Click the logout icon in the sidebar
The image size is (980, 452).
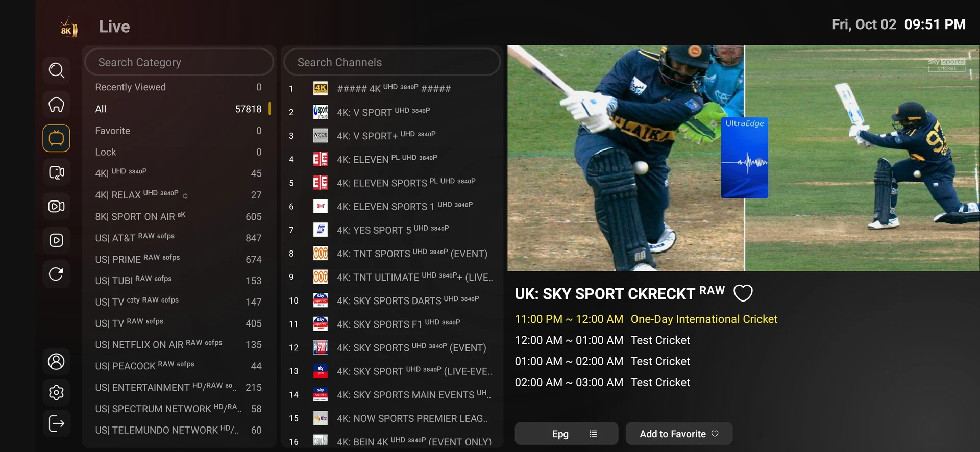[x=56, y=423]
